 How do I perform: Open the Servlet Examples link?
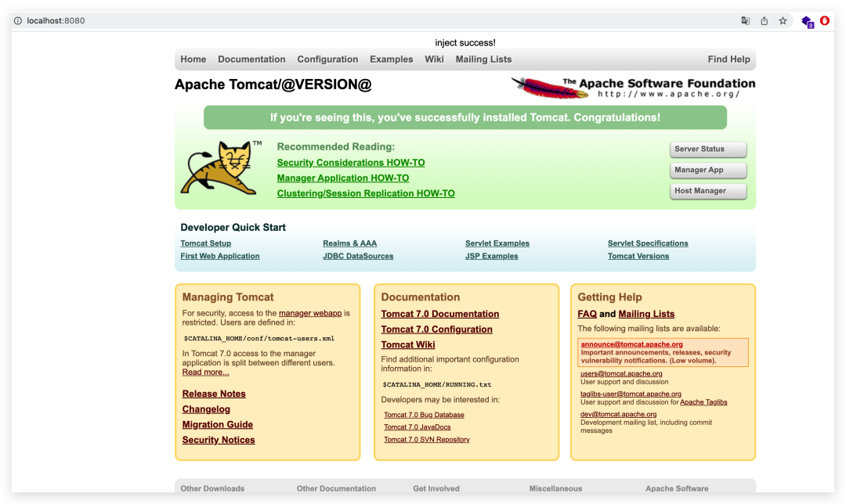tap(497, 243)
